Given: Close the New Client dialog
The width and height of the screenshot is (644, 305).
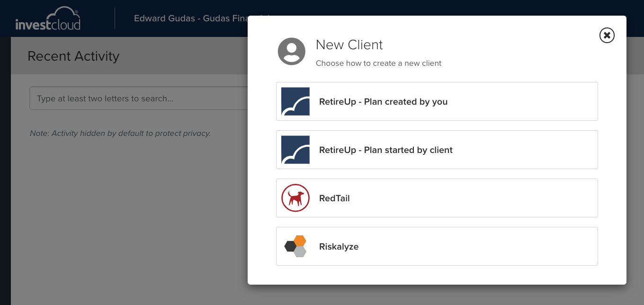Looking at the screenshot, I should click(607, 35).
